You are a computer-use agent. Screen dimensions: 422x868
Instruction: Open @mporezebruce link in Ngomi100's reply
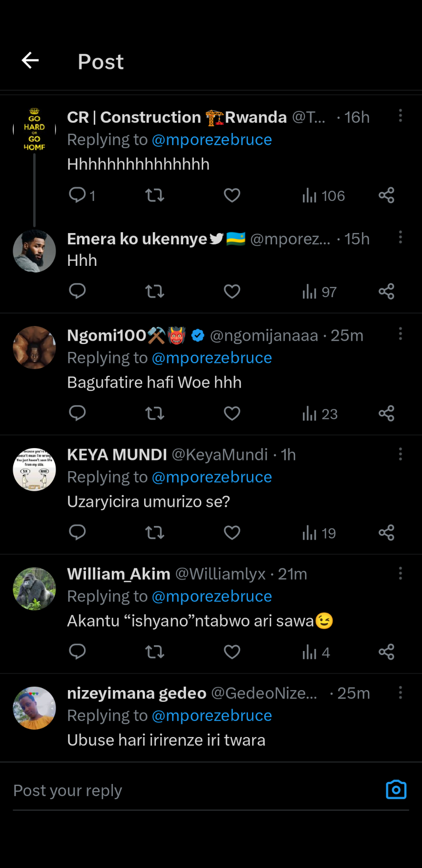[211, 358]
